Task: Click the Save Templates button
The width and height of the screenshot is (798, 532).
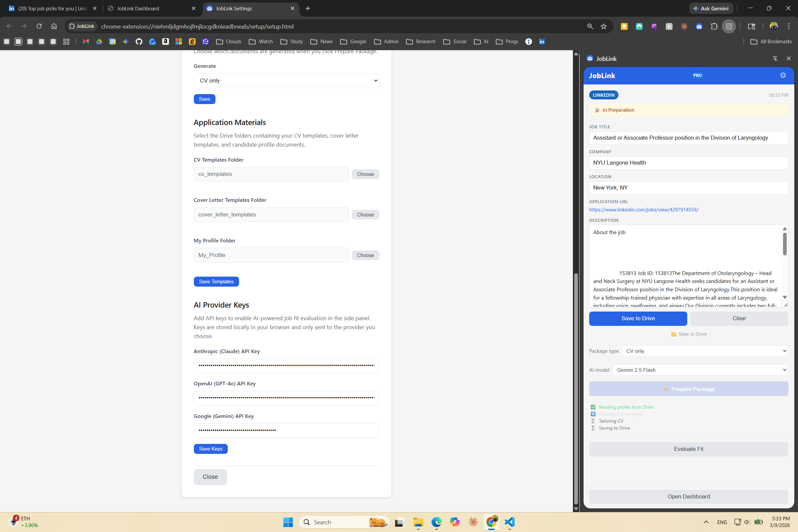Action: [x=216, y=282]
